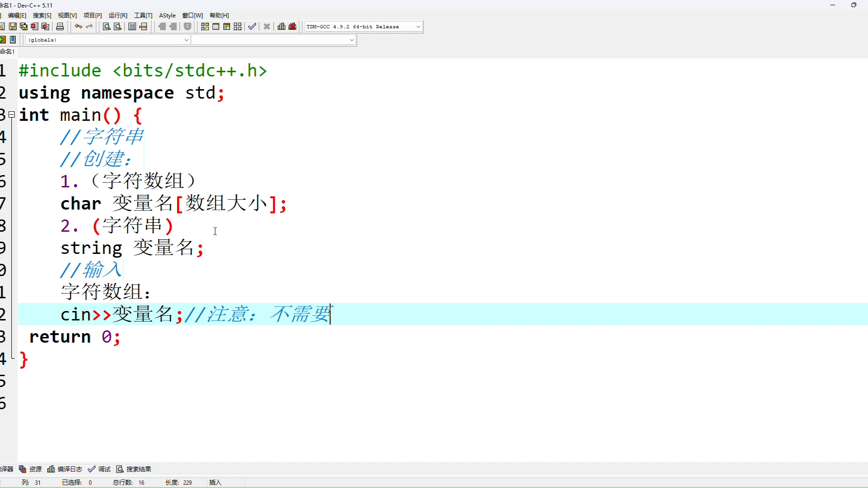The image size is (868, 488).
Task: Switch to the 调试 bottom tab
Action: (99, 469)
